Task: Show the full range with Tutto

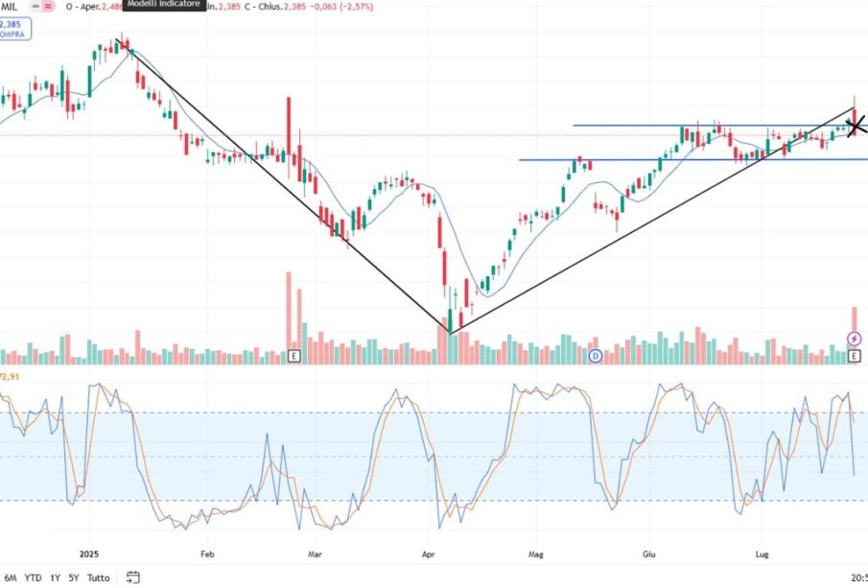Action: 98,578
